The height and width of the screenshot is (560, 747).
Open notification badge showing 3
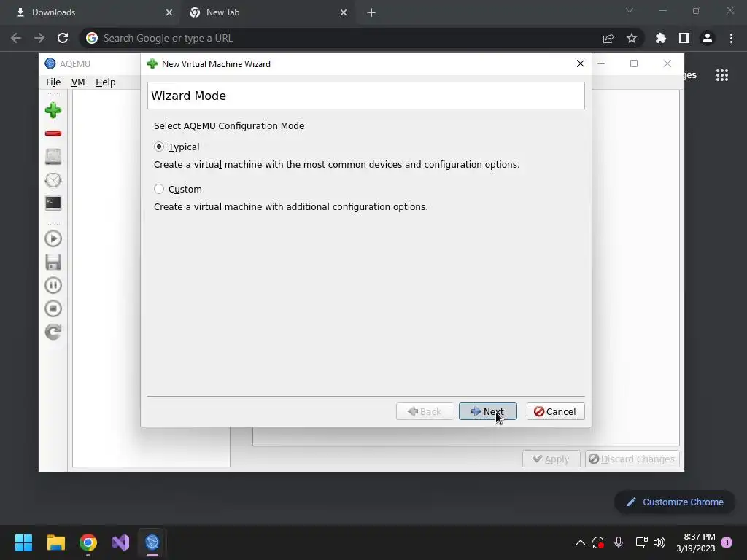tap(727, 542)
